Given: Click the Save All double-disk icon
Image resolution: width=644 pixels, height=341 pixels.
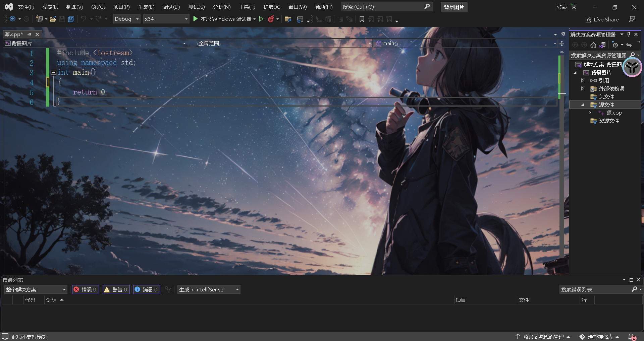Looking at the screenshot, I should pyautogui.click(x=71, y=19).
